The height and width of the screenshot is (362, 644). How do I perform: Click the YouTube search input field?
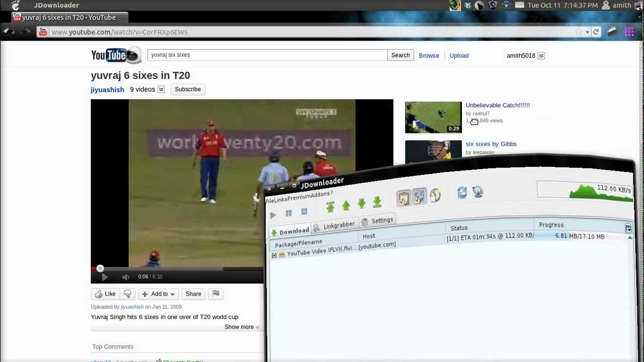tap(267, 55)
